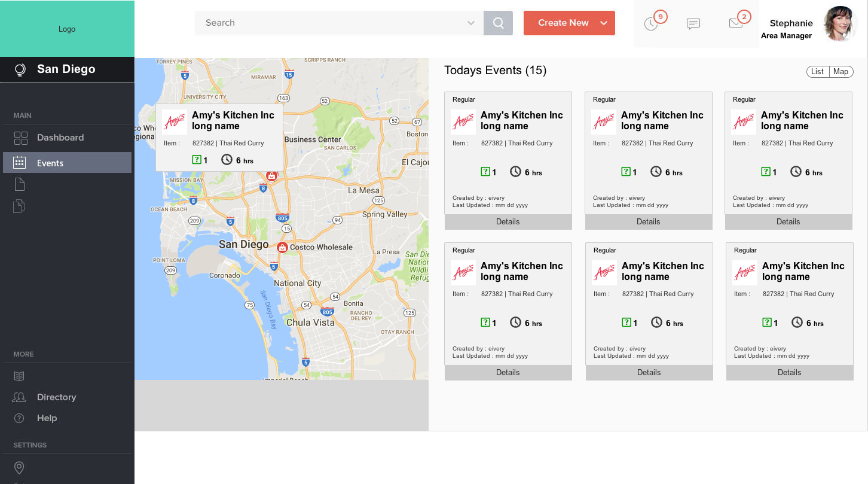The width and height of the screenshot is (868, 484).
Task: Click the search magnifier button
Action: [x=498, y=23]
